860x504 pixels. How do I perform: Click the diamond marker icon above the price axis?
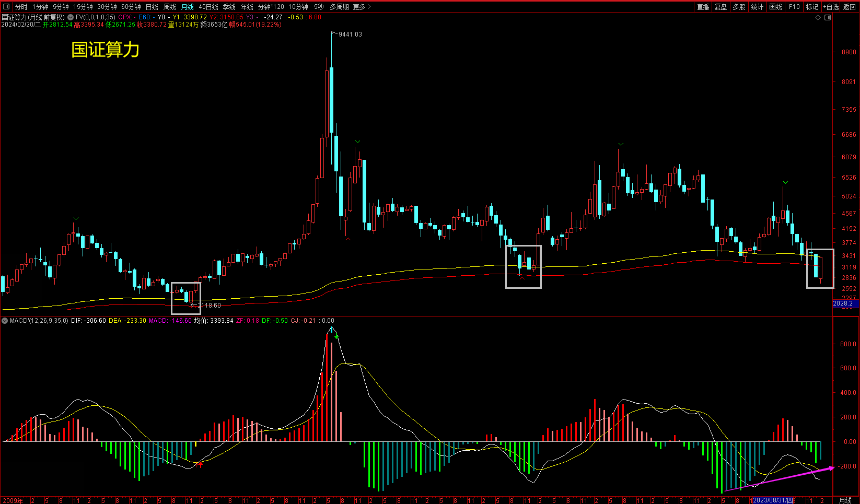818,18
